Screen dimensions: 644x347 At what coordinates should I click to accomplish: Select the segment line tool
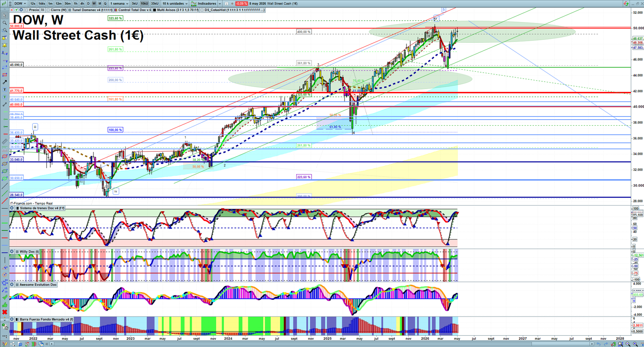(x=4, y=104)
